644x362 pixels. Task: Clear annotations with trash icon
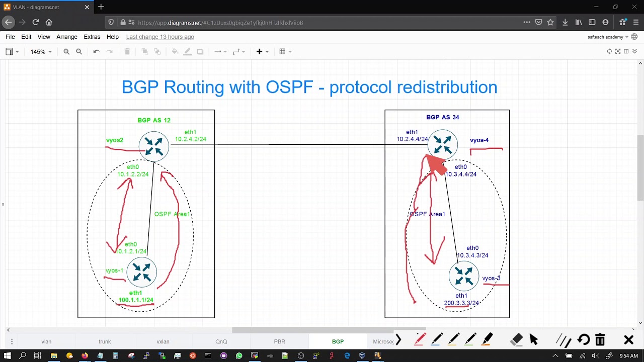[600, 340]
